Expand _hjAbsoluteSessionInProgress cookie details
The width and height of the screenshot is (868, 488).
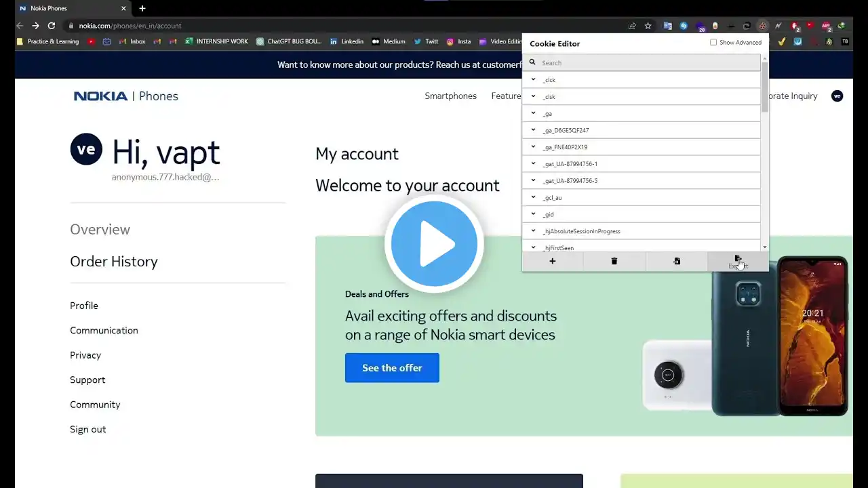[x=641, y=231]
